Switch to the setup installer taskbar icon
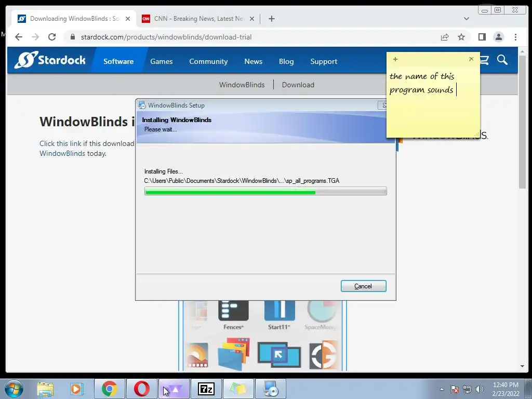This screenshot has width=532, height=399. 270,389
